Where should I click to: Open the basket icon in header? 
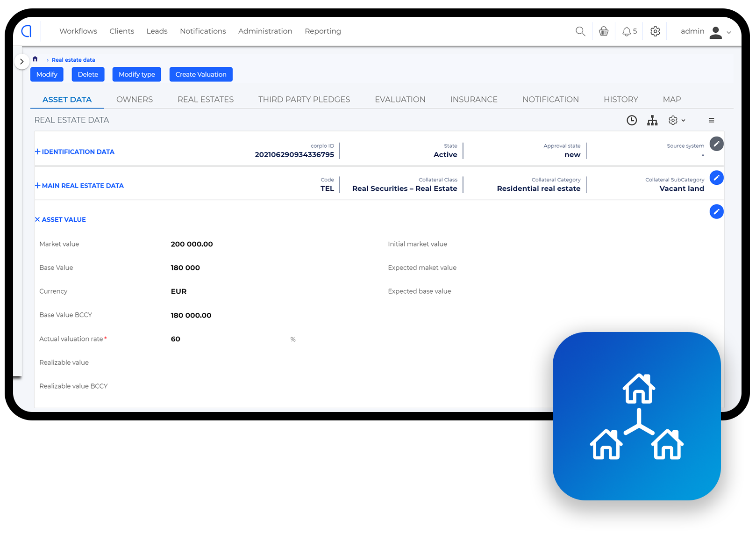pyautogui.click(x=604, y=31)
